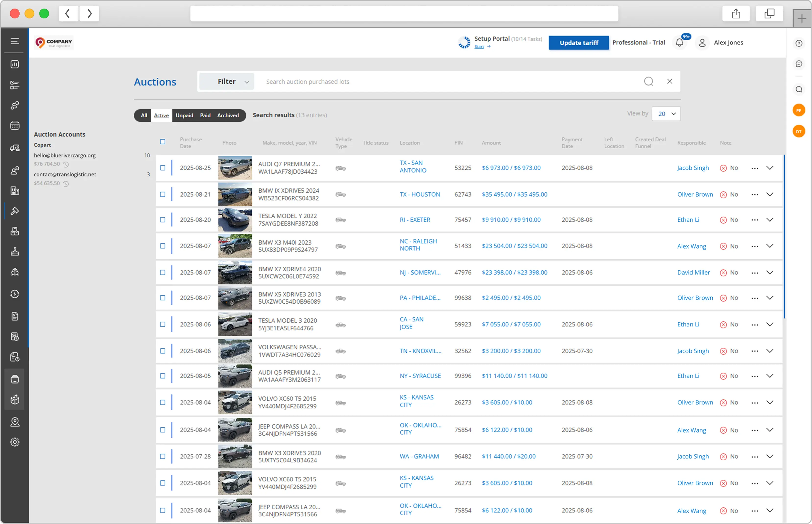
Task: Select the Active tab
Action: (161, 115)
